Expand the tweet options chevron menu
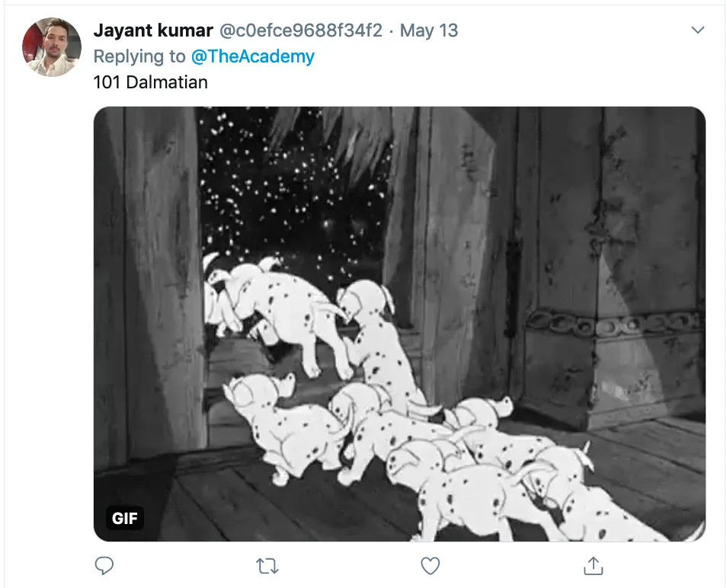This screenshot has height=588, width=727. click(697, 30)
